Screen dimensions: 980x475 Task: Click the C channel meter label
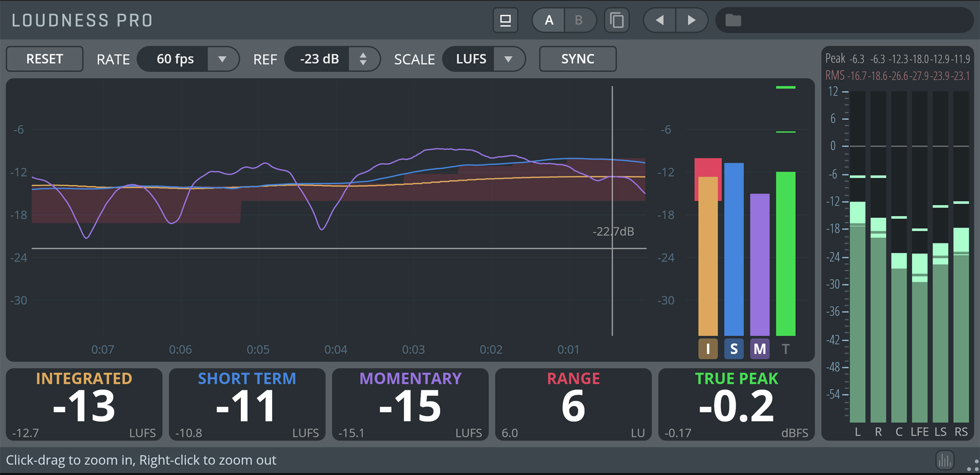[899, 432]
